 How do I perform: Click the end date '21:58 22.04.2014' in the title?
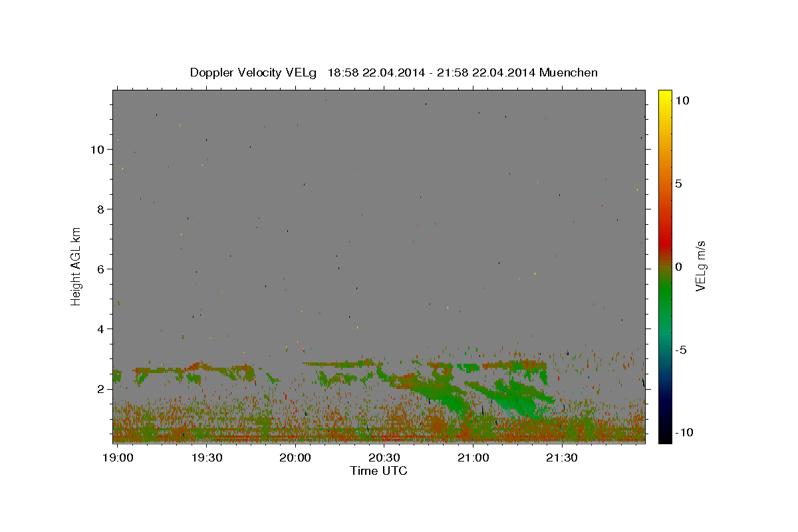click(x=486, y=72)
